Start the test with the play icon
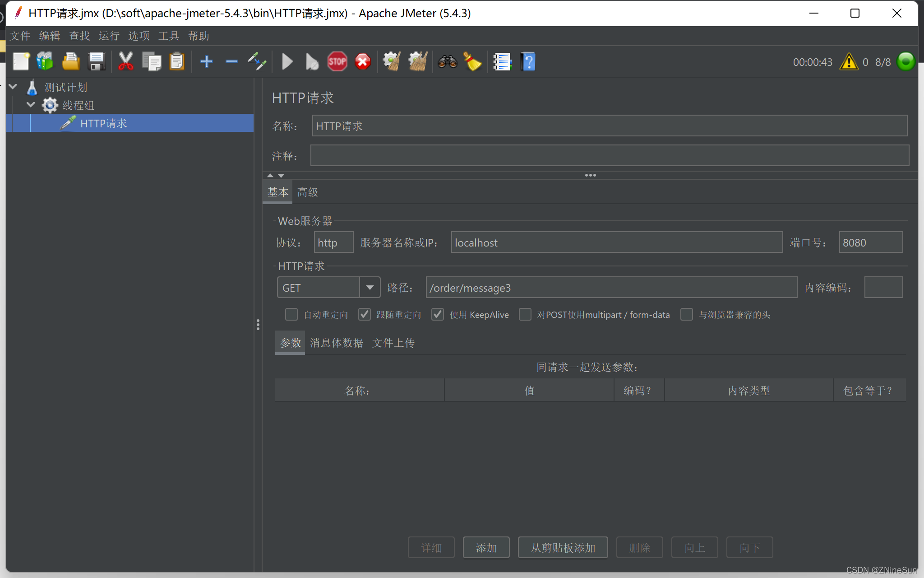Viewport: 924px width, 578px height. pyautogui.click(x=287, y=61)
